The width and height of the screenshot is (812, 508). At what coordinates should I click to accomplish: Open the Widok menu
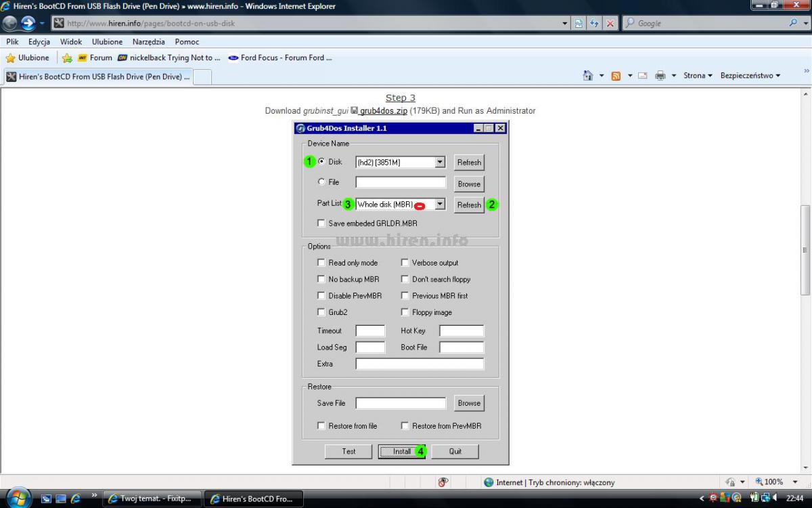[x=71, y=41]
